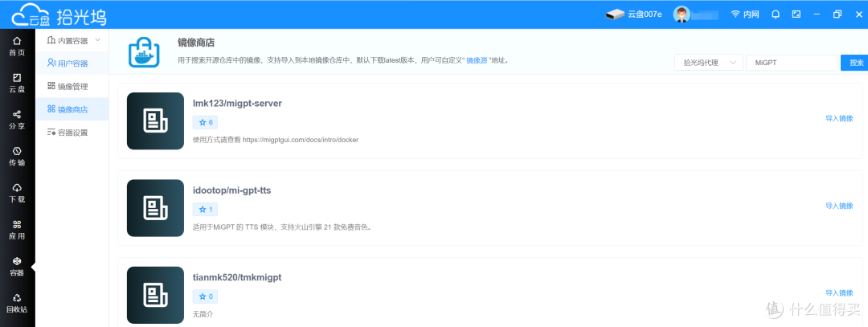Click the MiGPT search input field
Image resolution: width=868 pixels, height=327 pixels.
pyautogui.click(x=792, y=63)
